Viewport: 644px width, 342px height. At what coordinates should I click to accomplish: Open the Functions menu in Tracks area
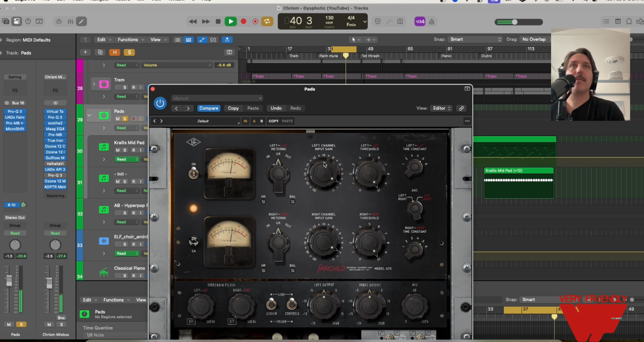pos(130,40)
